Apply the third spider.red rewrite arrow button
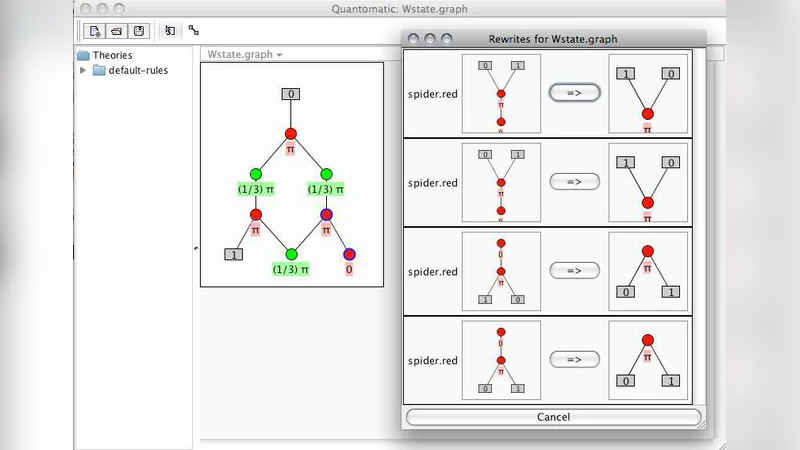800x450 pixels. (x=574, y=271)
